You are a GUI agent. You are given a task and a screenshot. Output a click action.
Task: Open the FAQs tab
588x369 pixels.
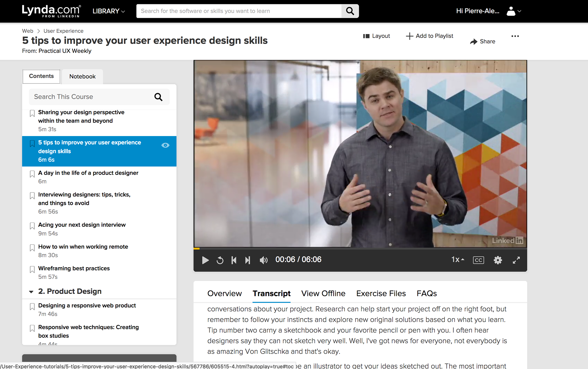[427, 294]
